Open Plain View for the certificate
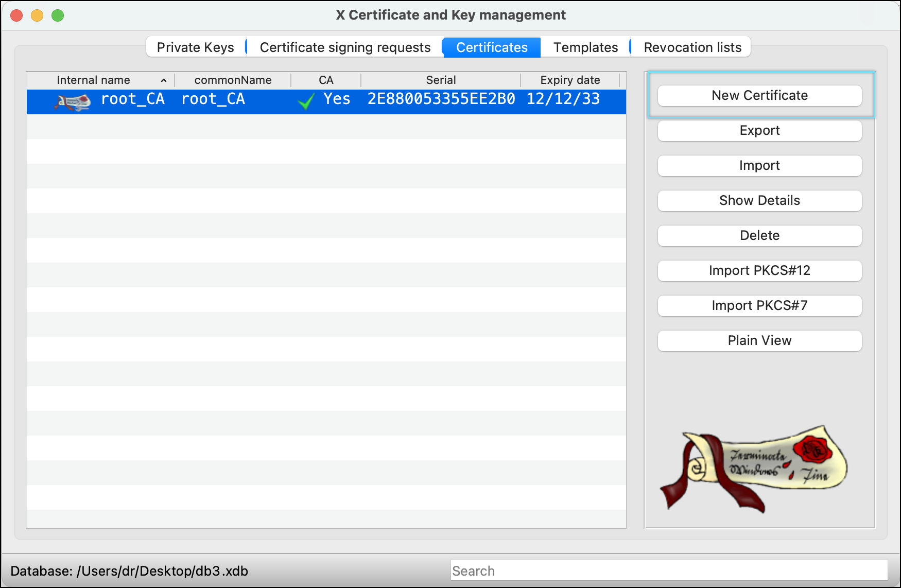Viewport: 901px width, 588px height. click(759, 340)
